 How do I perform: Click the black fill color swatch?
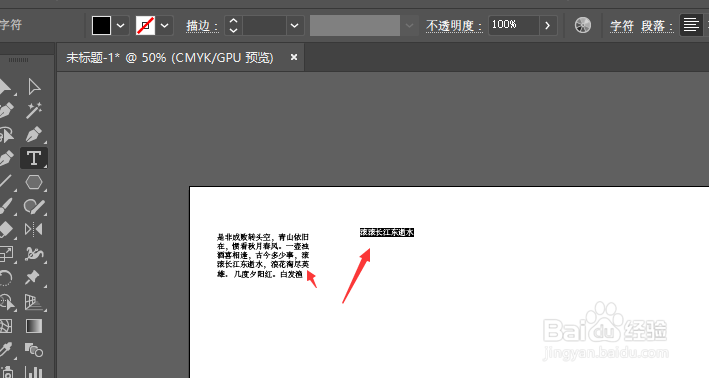101,25
